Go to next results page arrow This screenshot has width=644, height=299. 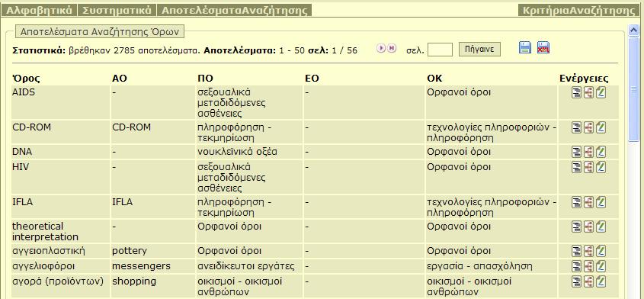382,49
